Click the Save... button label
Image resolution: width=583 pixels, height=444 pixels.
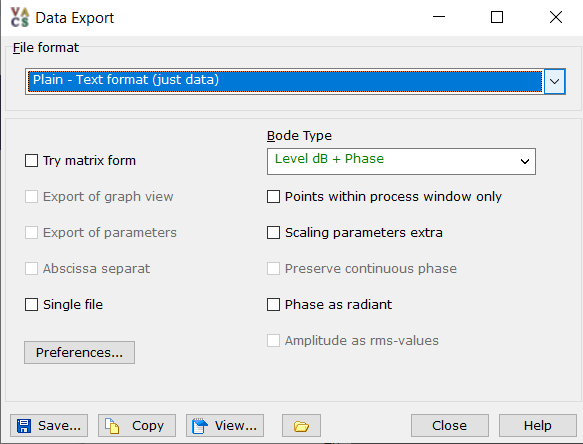coord(59,426)
